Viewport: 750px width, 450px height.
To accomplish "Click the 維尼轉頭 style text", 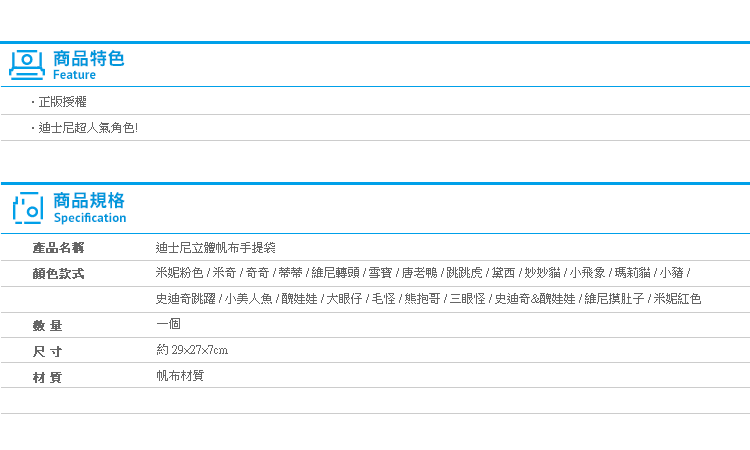I will click(x=335, y=273).
